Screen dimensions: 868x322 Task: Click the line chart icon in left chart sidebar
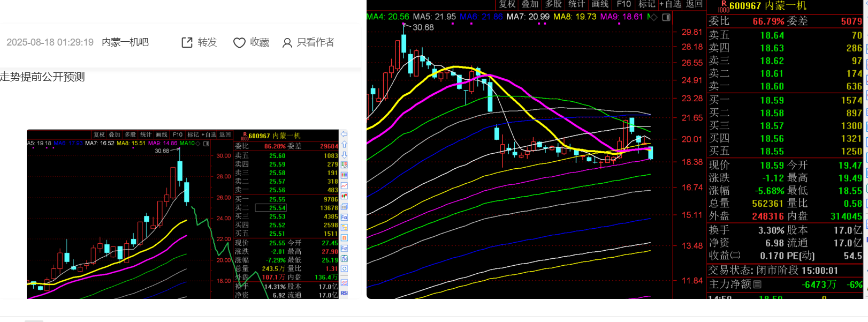(x=344, y=185)
